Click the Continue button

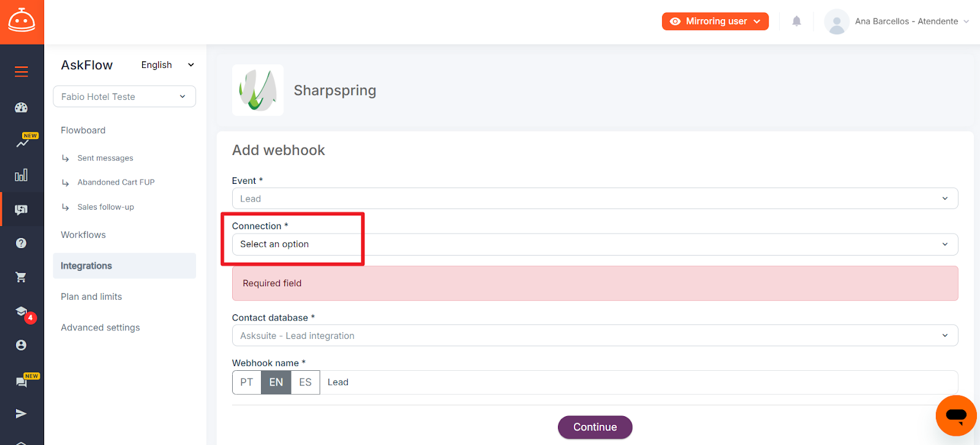click(595, 427)
